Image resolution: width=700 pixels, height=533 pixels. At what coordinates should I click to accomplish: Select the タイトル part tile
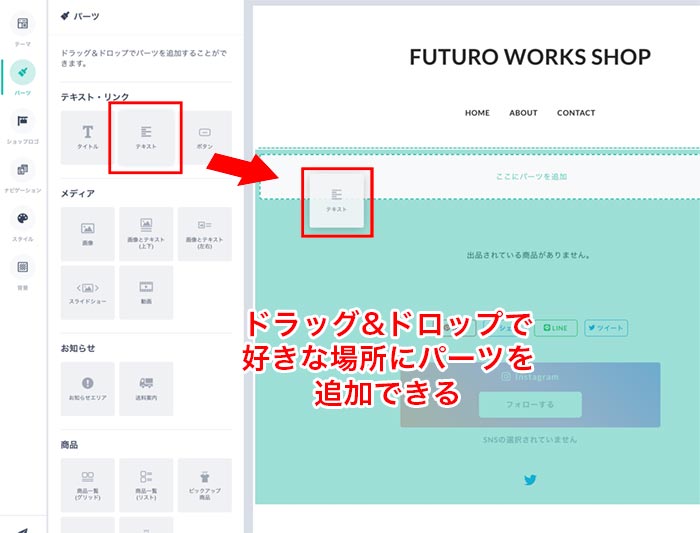coord(88,137)
